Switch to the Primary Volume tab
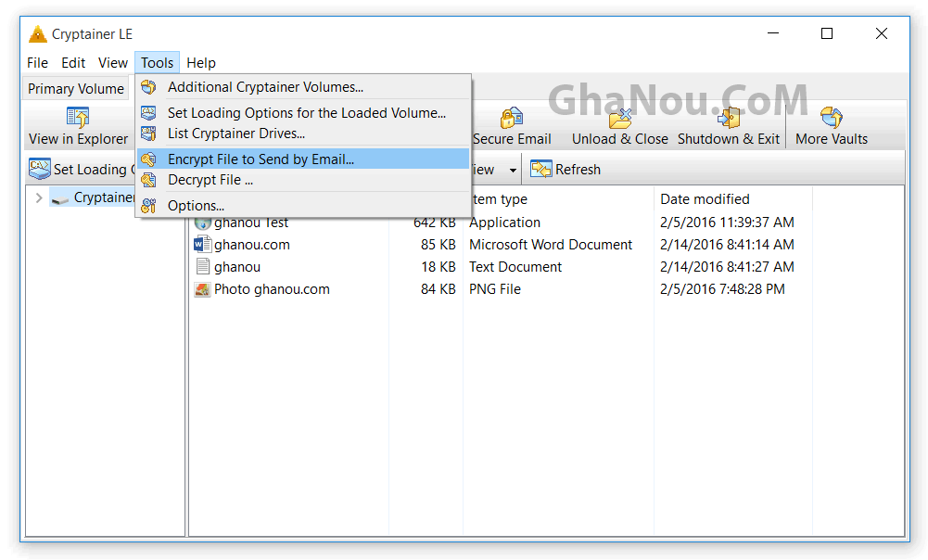Screen dimensions: 928x560 tap(76, 89)
